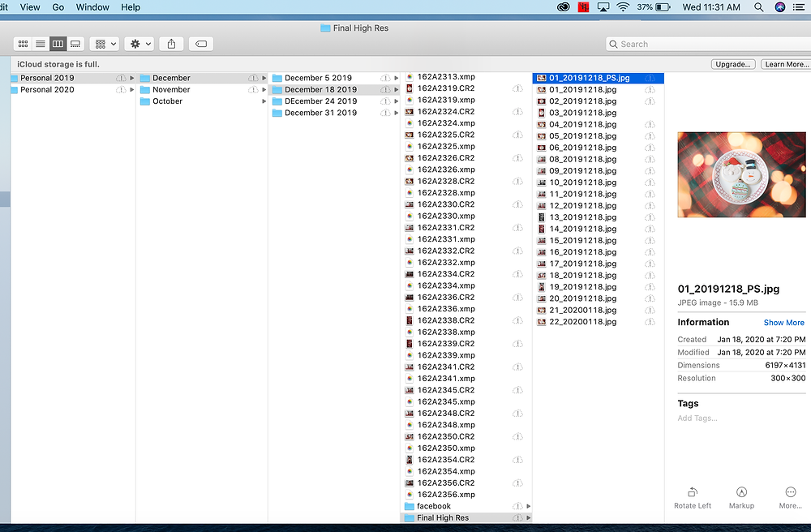Switch Finder to list view

41,44
